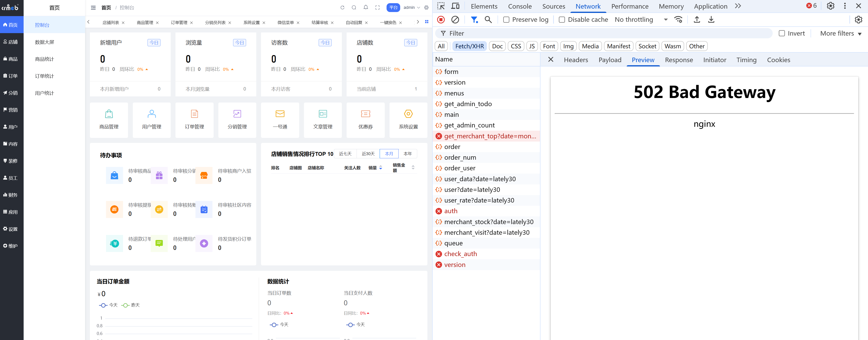Screen dimensions: 868x340
Task: Toggle device toolbar emulation icon
Action: (x=455, y=6)
